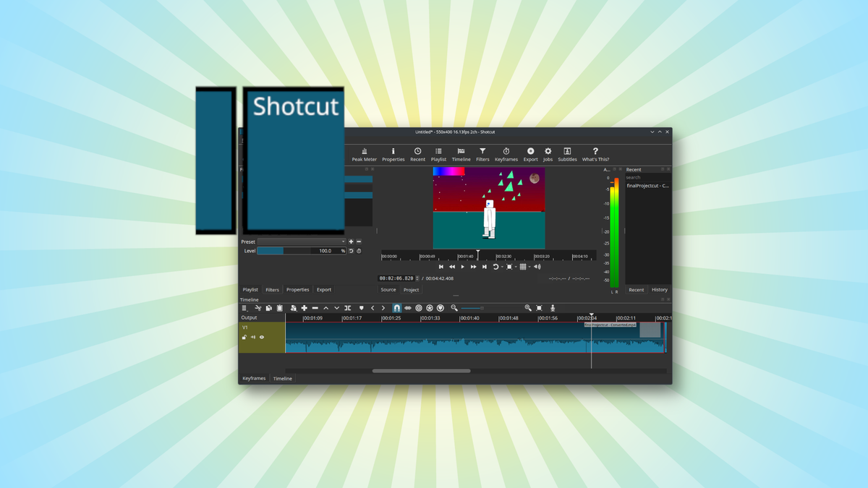868x488 pixels.
Task: Open Filters using the funnel icon
Action: pyautogui.click(x=482, y=155)
